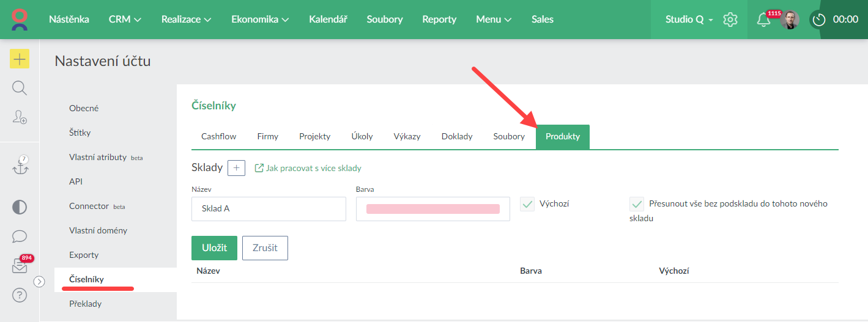The image size is (868, 322).
Task: Click the Název input field with Sklad A
Action: tap(269, 209)
